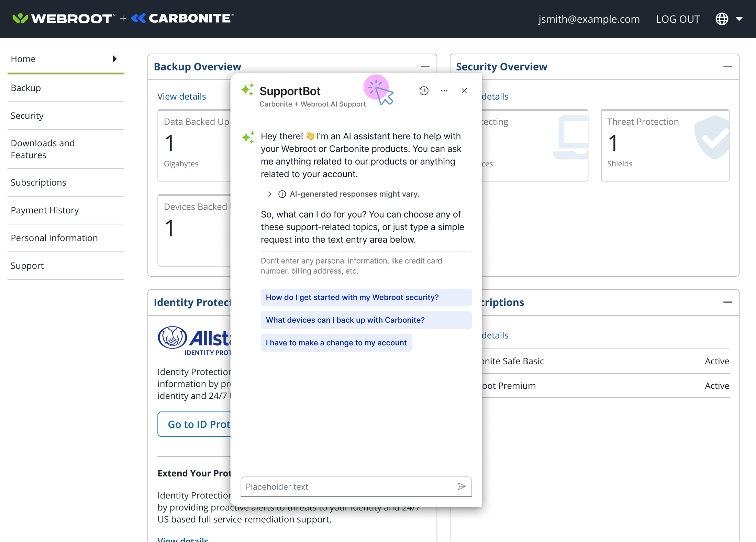Viewport: 756px width, 542px height.
Task: Click the Identity Protection panel title
Action: point(192,302)
